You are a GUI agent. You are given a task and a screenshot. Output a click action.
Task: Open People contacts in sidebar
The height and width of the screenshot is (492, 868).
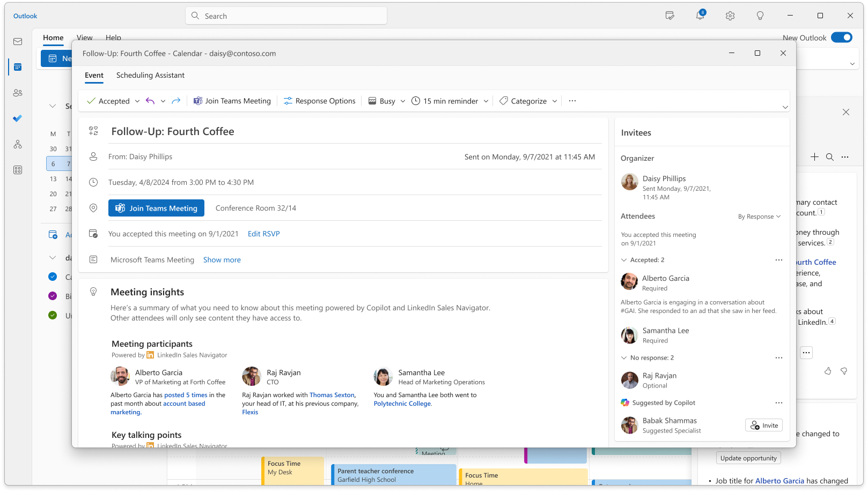18,93
